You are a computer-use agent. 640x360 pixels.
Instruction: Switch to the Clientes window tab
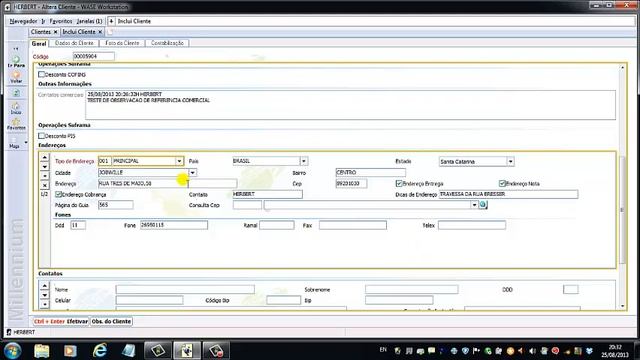pyautogui.click(x=41, y=32)
